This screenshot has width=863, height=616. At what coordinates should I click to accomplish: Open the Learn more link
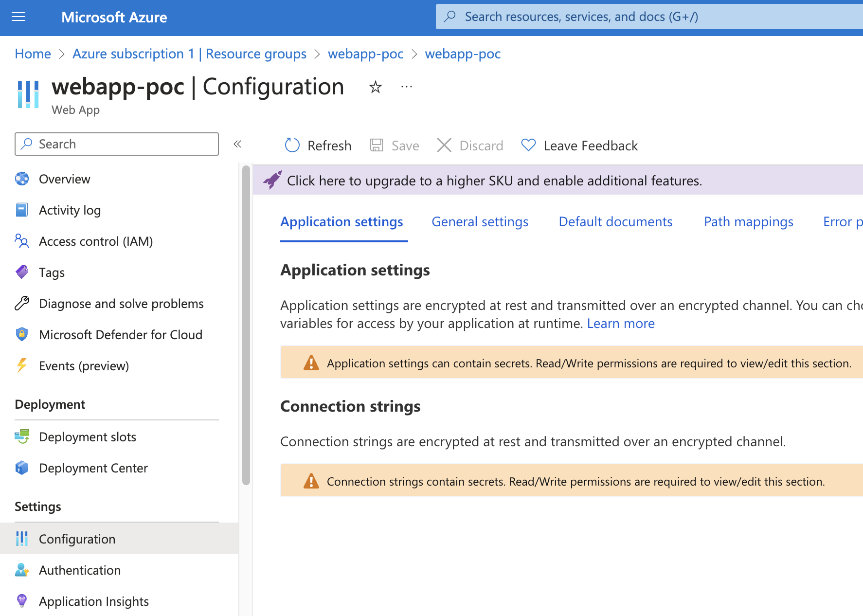[x=621, y=323]
